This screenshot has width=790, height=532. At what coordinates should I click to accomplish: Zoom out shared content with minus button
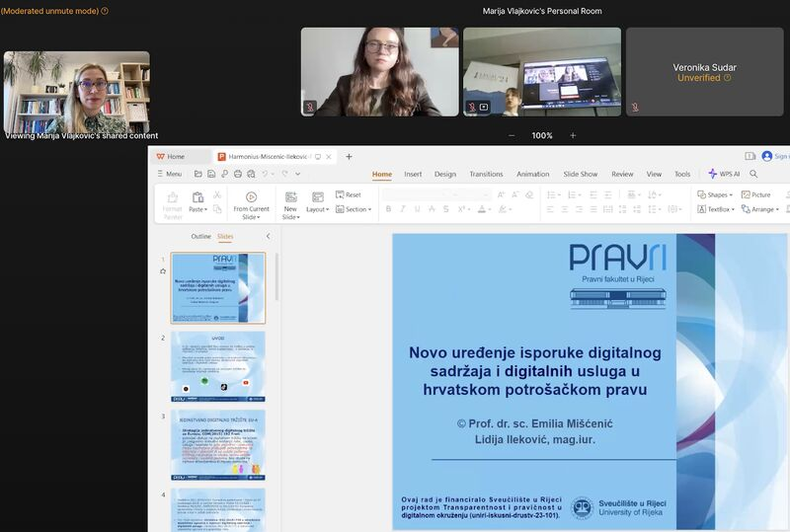(512, 135)
